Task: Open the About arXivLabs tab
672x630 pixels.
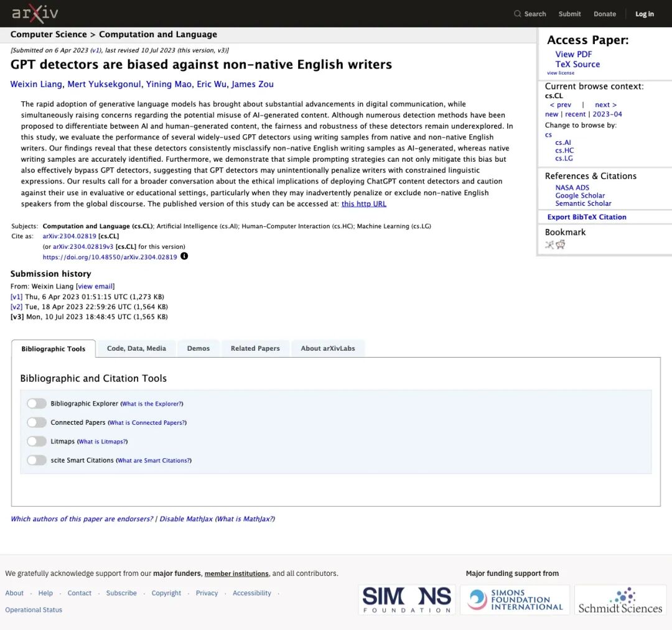Action: 328,348
